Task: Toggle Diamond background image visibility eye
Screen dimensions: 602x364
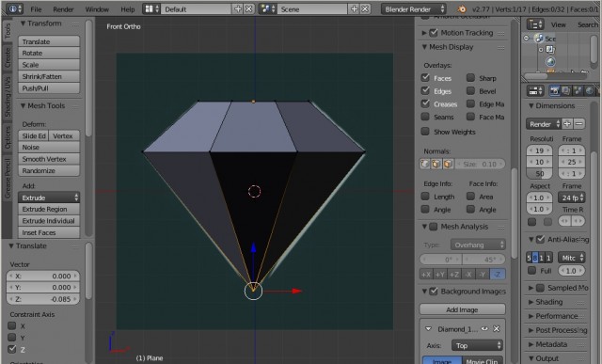Action: [485, 328]
